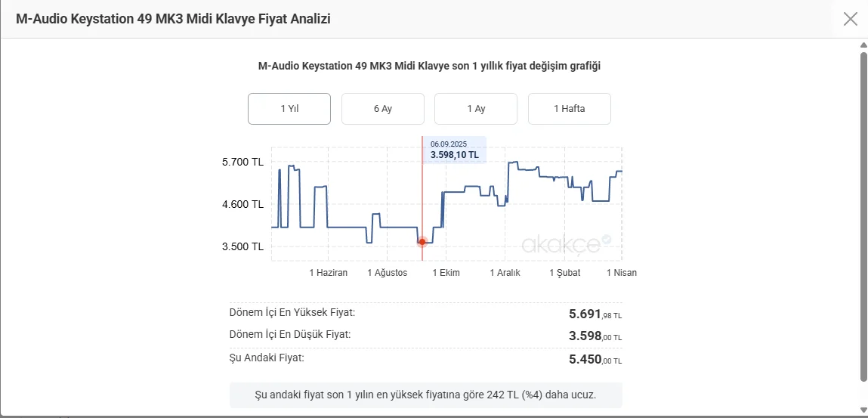This screenshot has width=868, height=418.
Task: Close the Fiyat Analizi dialog
Action: [x=850, y=19]
